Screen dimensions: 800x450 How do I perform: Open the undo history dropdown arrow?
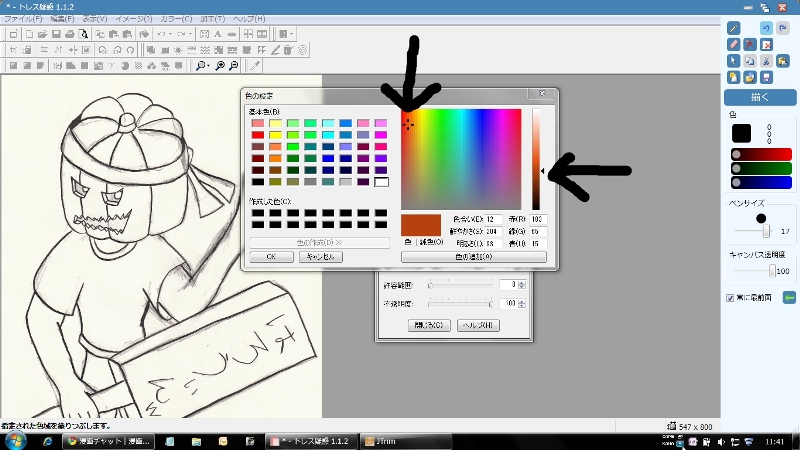[x=170, y=34]
